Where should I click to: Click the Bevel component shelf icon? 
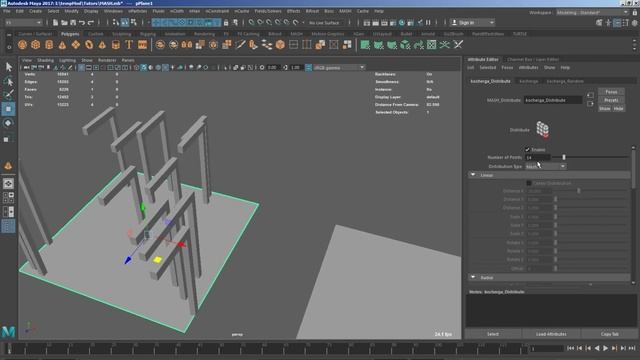(x=280, y=45)
